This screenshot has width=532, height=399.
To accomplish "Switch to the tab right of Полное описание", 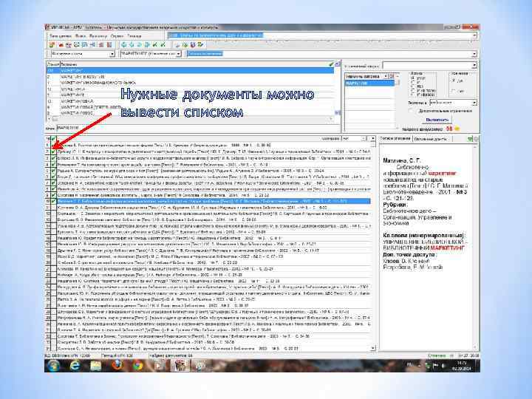I will click(430, 139).
